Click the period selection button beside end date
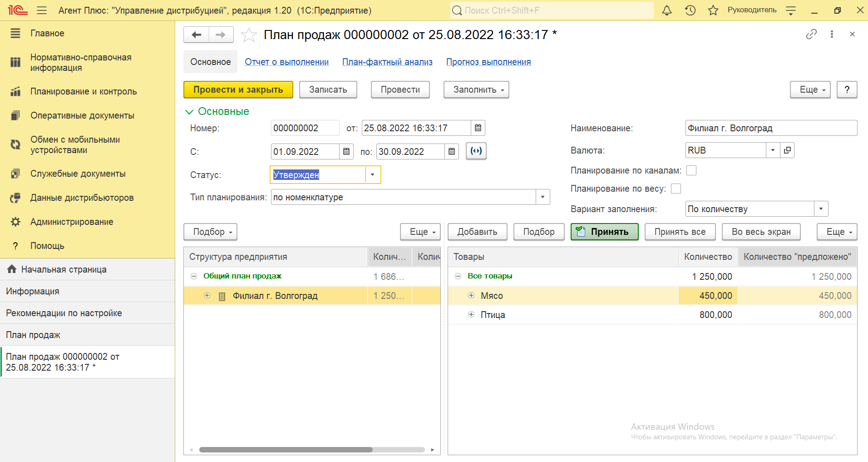 pyautogui.click(x=476, y=151)
